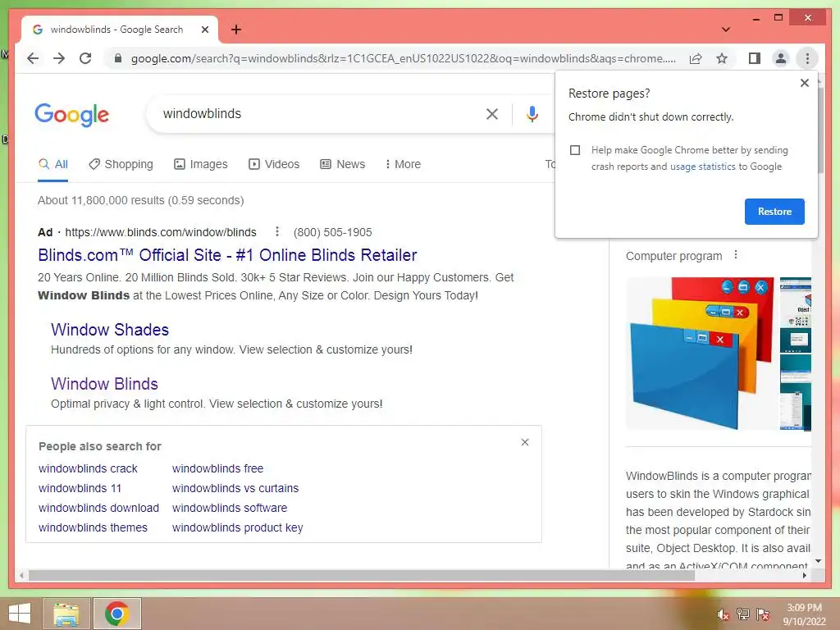
Task: Open the Action Center flag icon
Action: point(763,614)
